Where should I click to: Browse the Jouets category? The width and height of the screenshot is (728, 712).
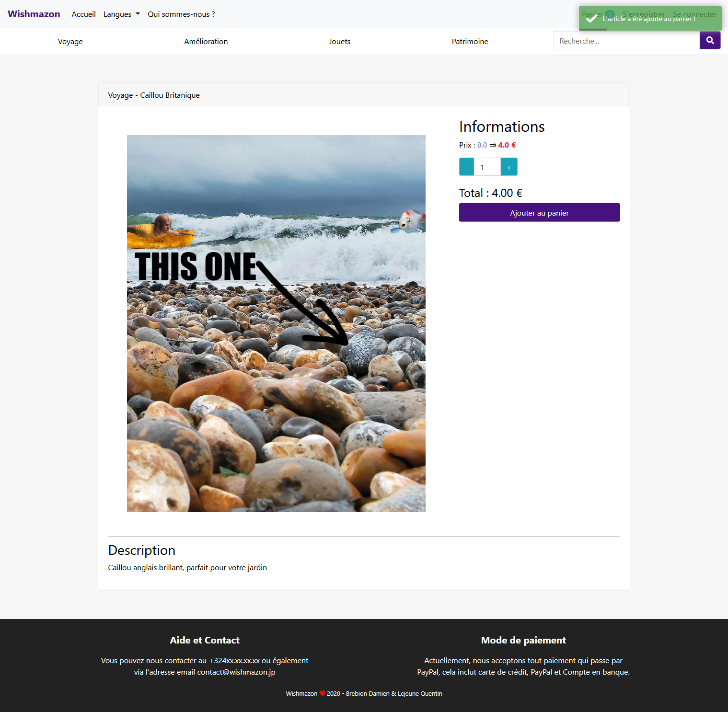pos(340,42)
